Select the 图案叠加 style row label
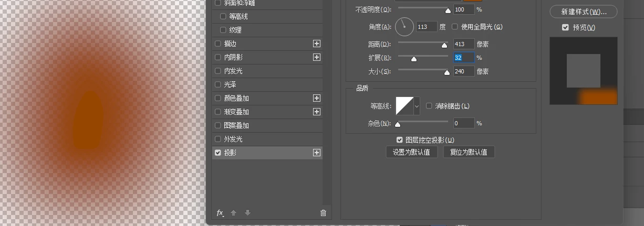 pos(236,125)
